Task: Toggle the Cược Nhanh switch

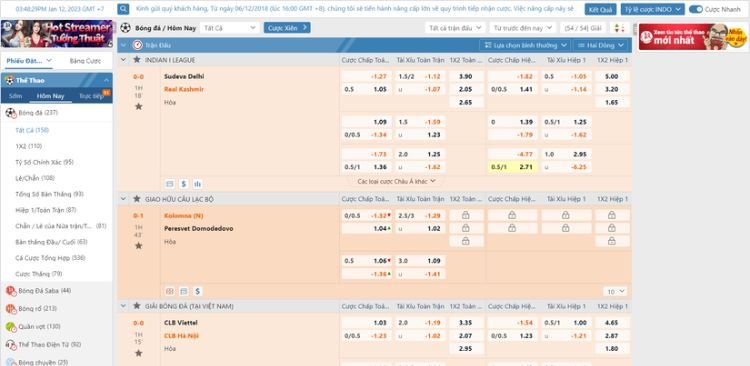Action: 696,9
